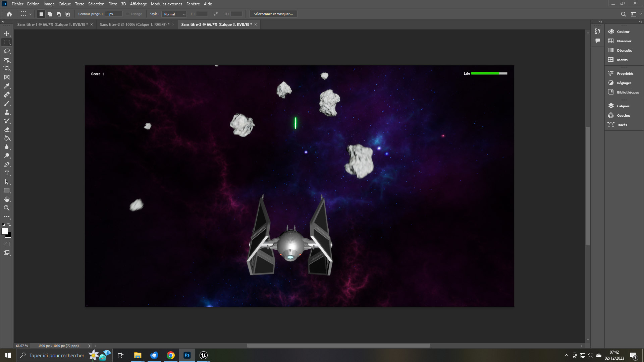Open the Comments panel icon
Image resolution: width=644 pixels, height=362 pixels.
(598, 41)
